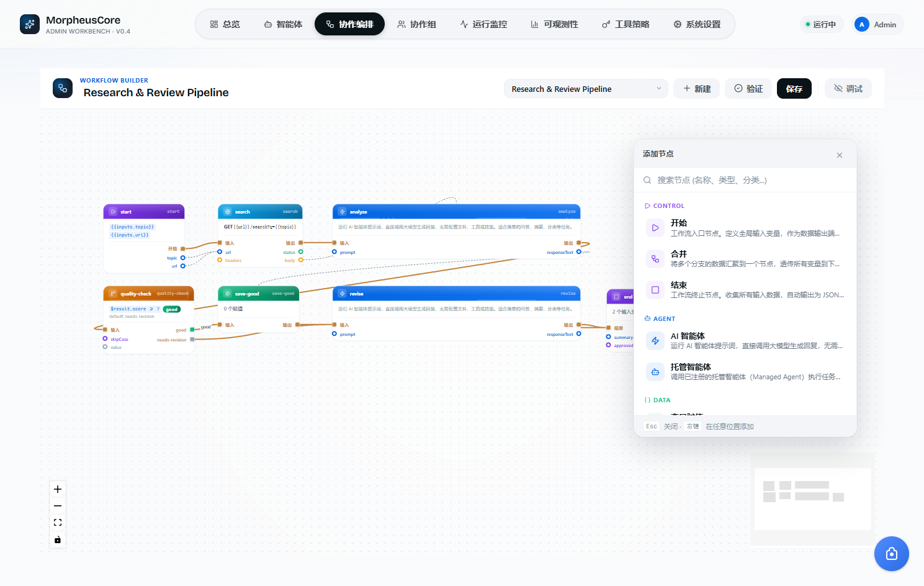
Task: Close the 添加节点 panel
Action: (x=840, y=155)
